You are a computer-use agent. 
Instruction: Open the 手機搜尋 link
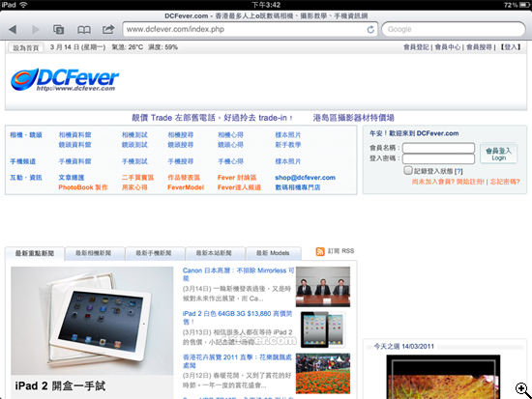pos(181,161)
